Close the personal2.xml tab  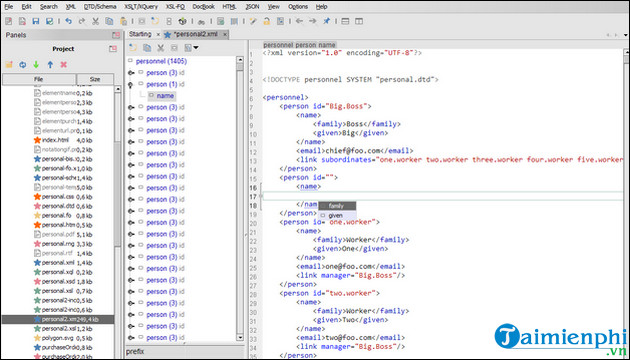(x=225, y=35)
